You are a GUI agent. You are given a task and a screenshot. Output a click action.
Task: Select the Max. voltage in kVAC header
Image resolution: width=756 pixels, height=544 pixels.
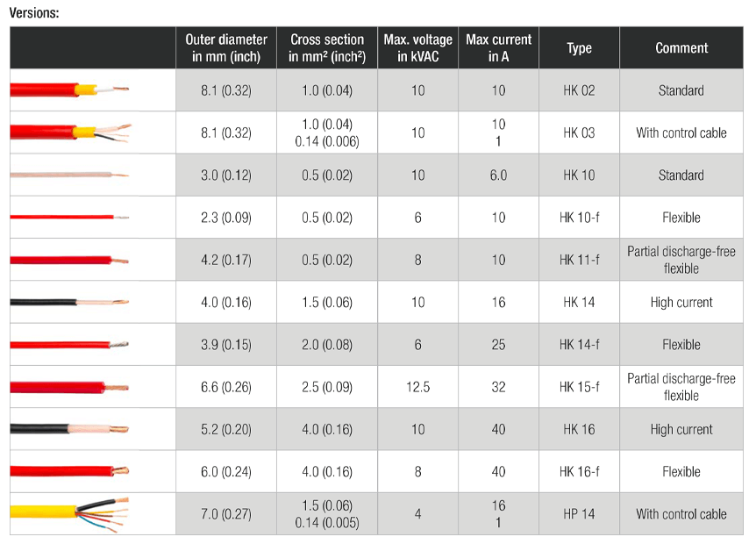[418, 47]
